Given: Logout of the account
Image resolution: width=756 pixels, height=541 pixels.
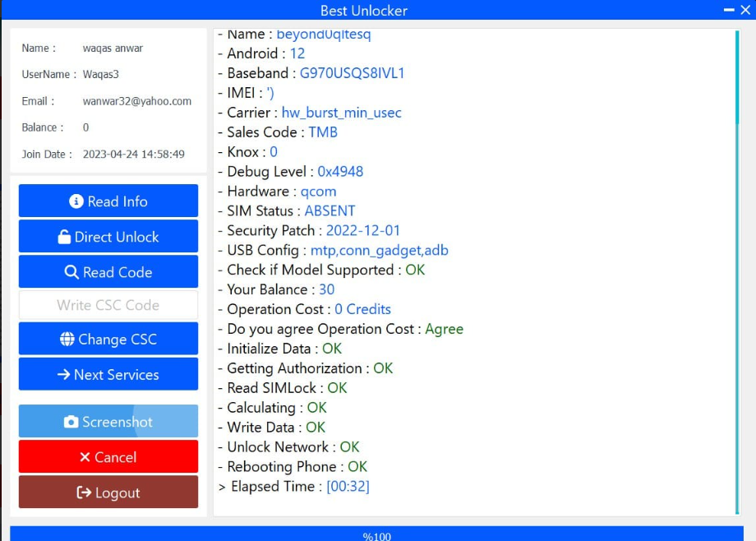Looking at the screenshot, I should point(108,492).
